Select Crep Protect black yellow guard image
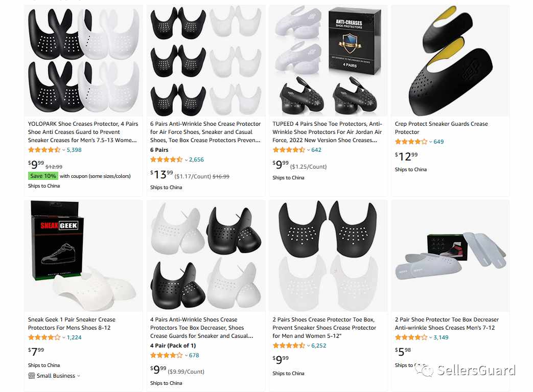This screenshot has height=392, width=533. (x=450, y=61)
